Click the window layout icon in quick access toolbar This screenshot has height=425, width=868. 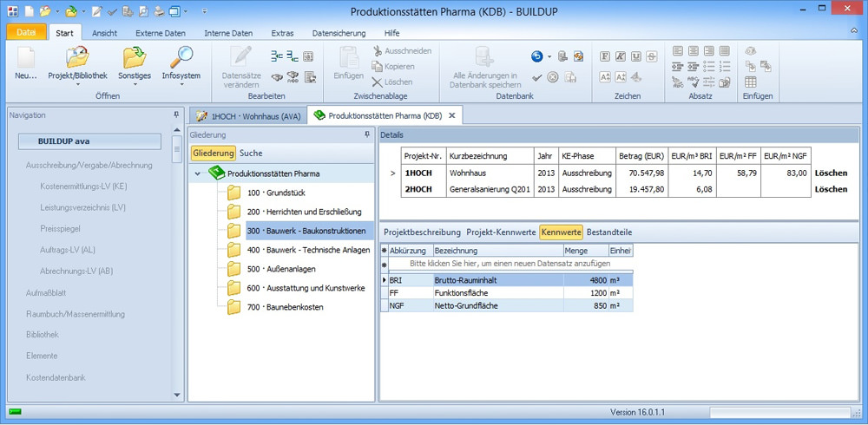pos(175,10)
